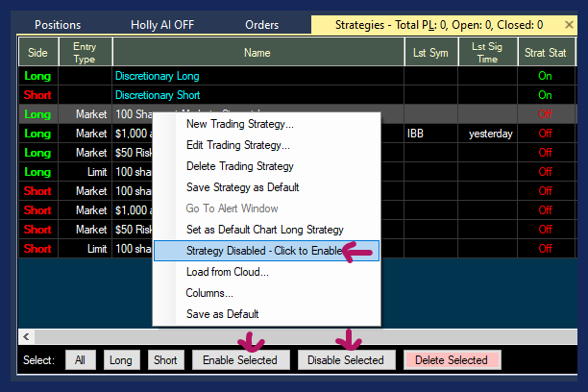Switch to the Orders tab
588x392 pixels.
click(261, 25)
